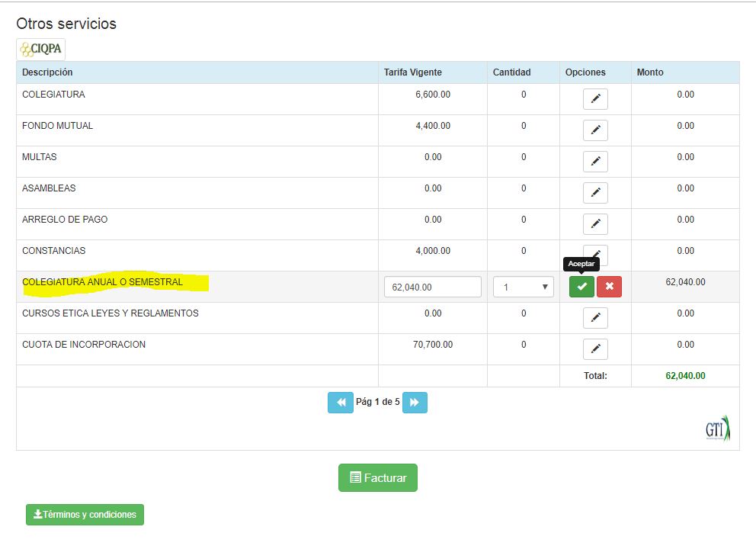Cancel edit with red X button
This screenshot has height=546, width=756.
609,287
